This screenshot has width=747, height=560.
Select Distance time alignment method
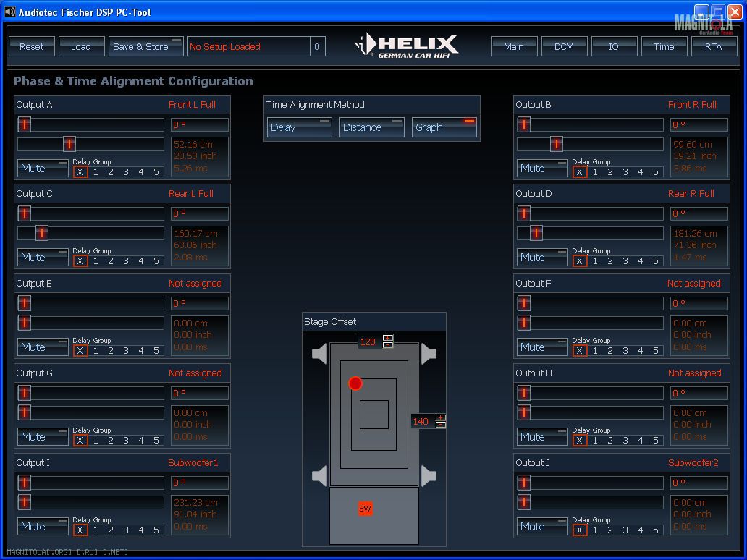click(371, 127)
